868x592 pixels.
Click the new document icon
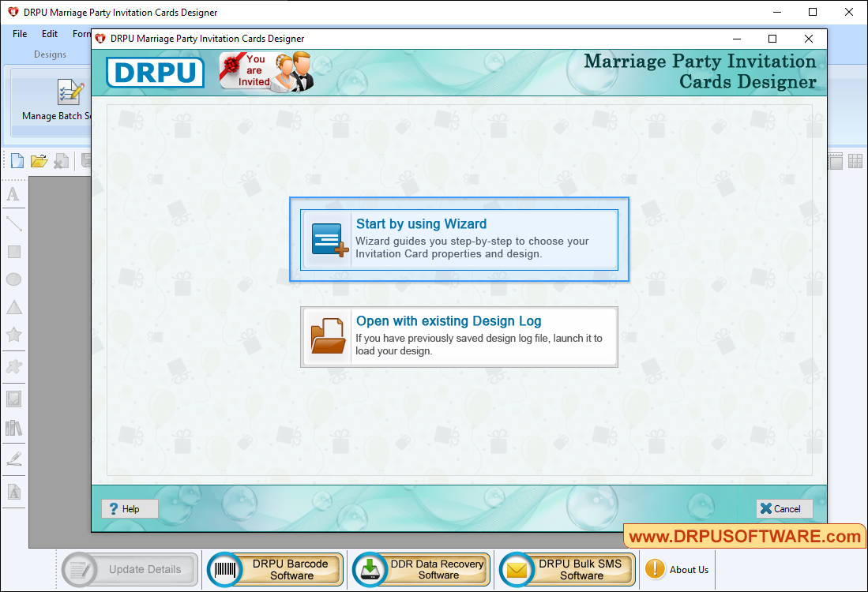tap(17, 161)
